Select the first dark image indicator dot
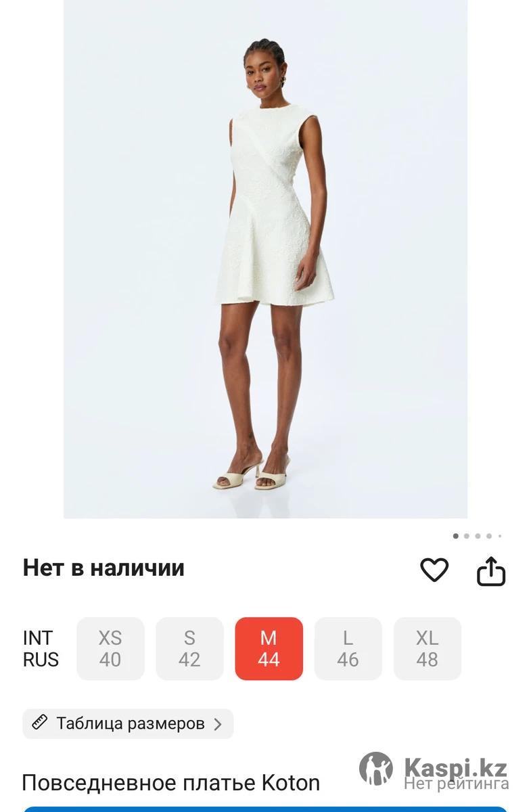 [456, 536]
